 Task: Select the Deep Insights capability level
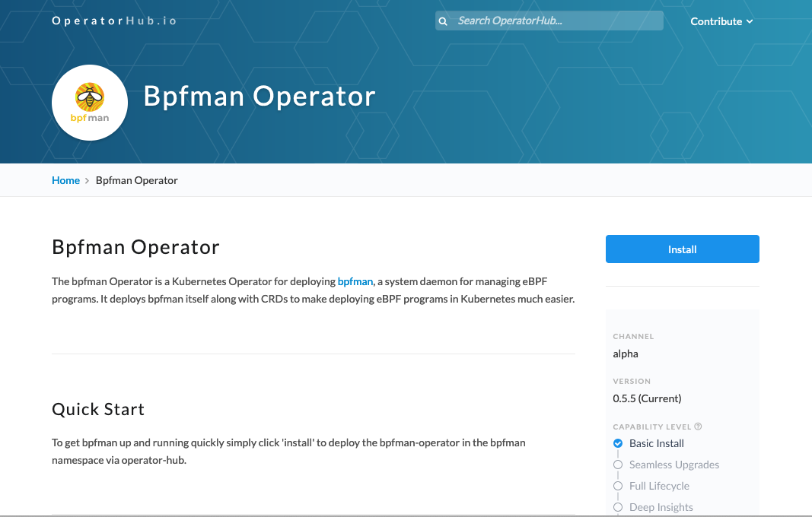[660, 507]
